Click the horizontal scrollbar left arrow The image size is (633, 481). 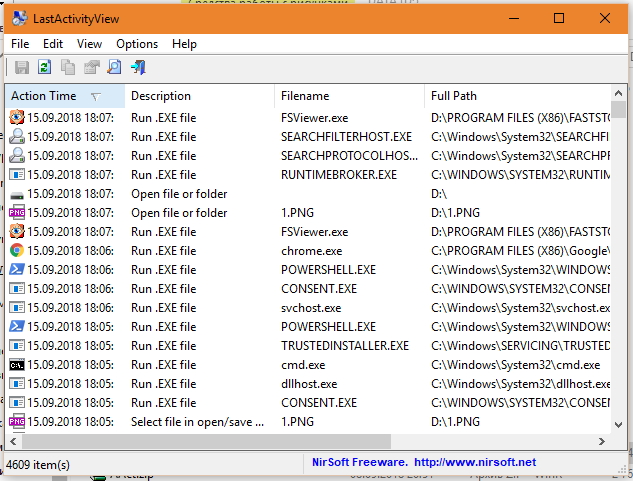(x=13, y=441)
